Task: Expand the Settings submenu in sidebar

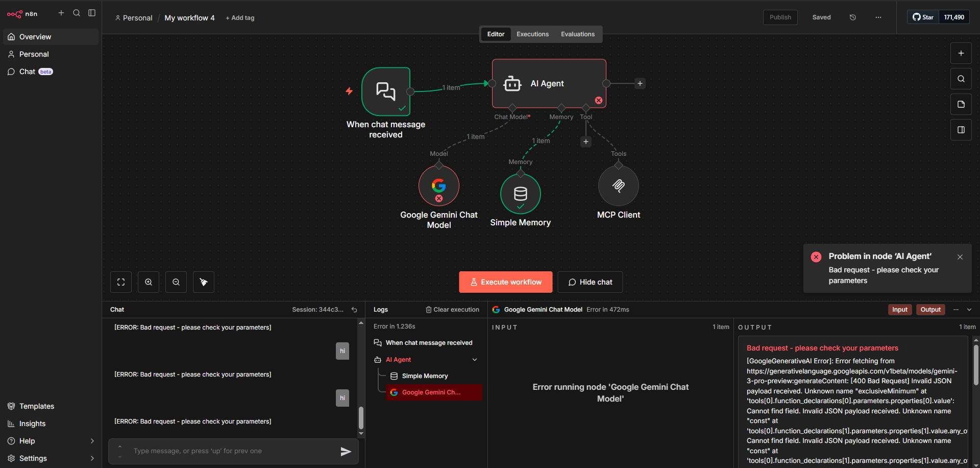Action: (92, 458)
